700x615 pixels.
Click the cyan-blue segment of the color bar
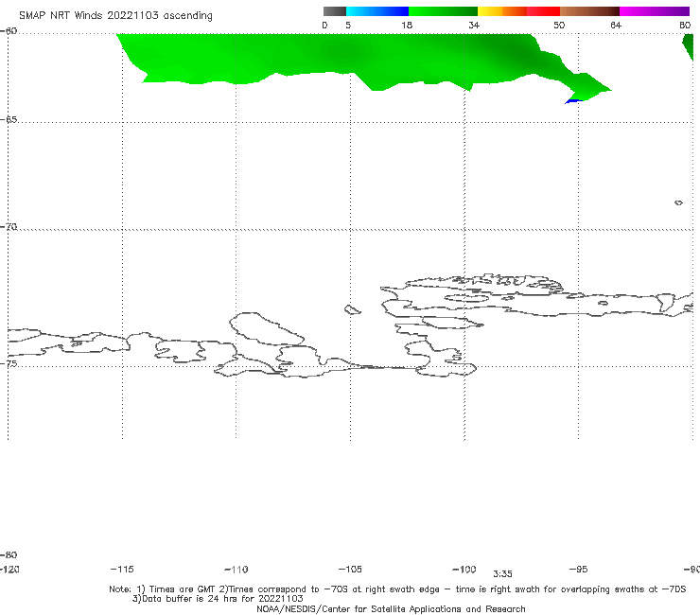pos(377,11)
